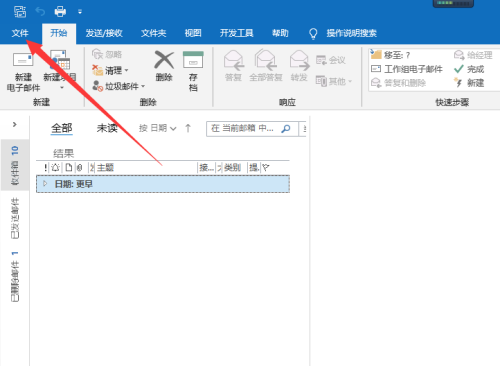Sort by flag status column icon

pos(266,167)
